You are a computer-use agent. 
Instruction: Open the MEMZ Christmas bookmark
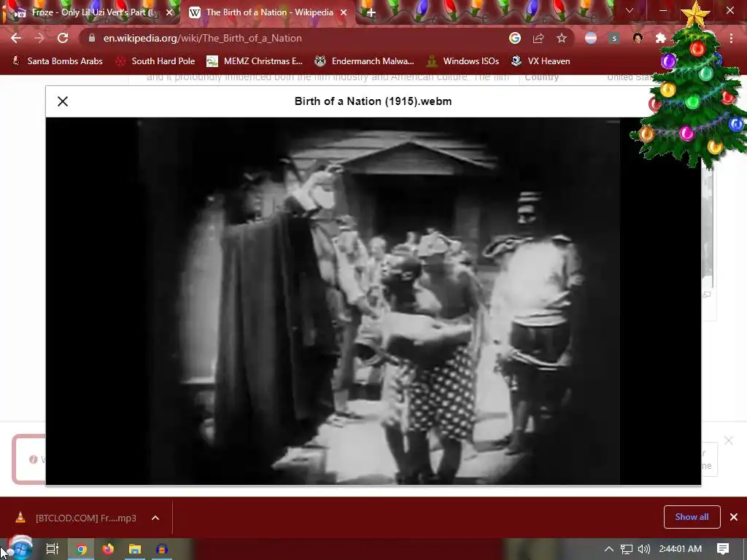point(255,61)
